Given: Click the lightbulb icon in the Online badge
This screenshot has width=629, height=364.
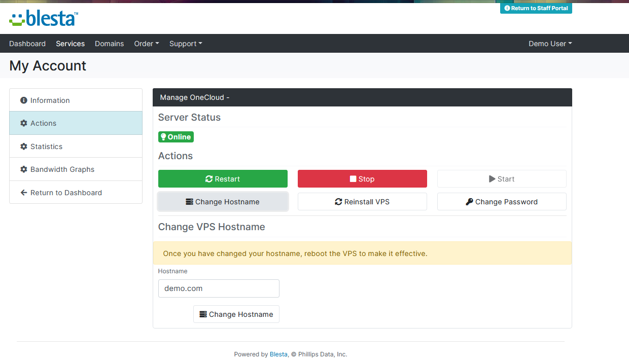Looking at the screenshot, I should pos(163,137).
